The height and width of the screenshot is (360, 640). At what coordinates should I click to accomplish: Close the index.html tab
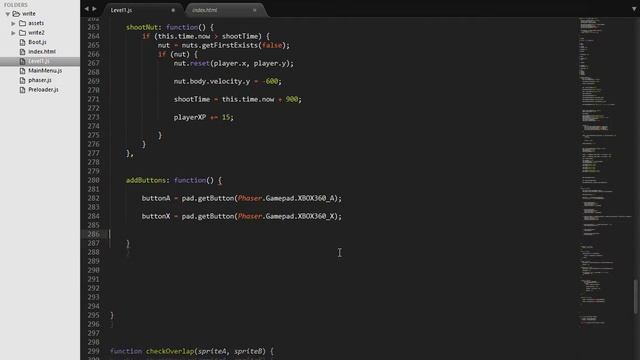[254, 10]
